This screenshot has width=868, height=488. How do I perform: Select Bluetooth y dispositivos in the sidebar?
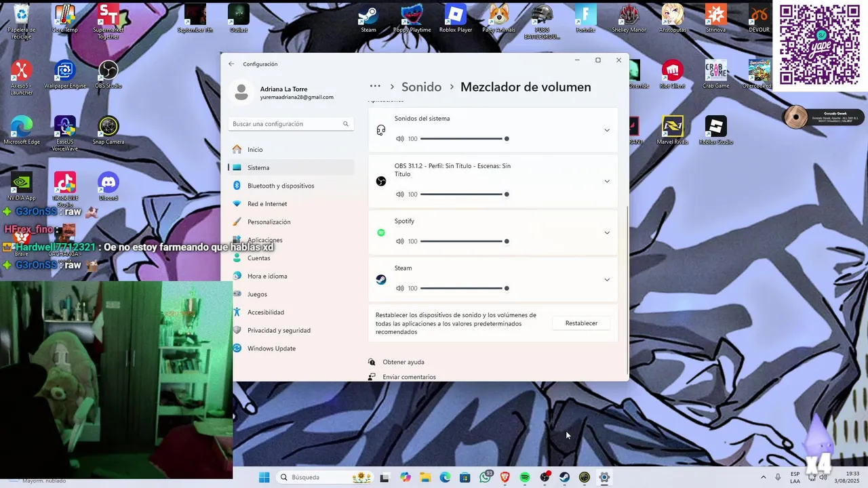[x=291, y=186]
